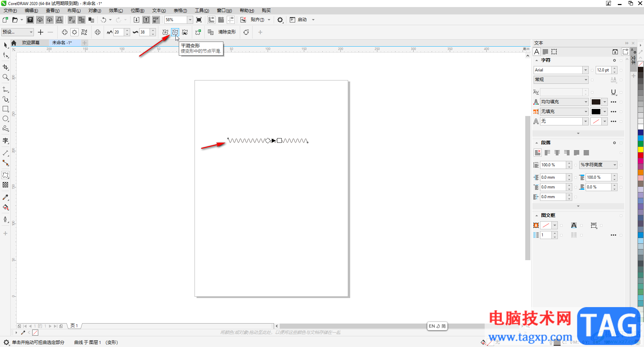
Task: Activate the Zoom magnifier tool
Action: (5, 77)
